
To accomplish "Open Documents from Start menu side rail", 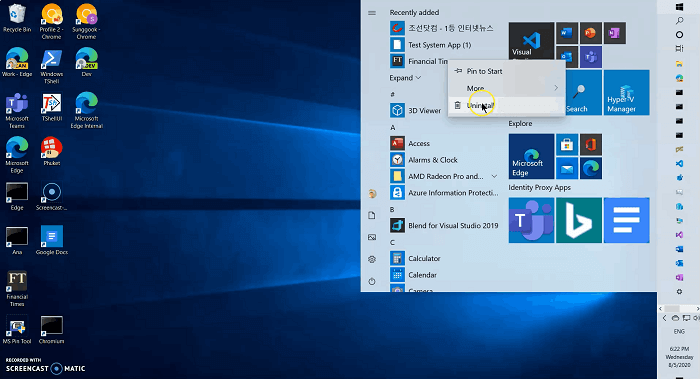I will point(372,216).
